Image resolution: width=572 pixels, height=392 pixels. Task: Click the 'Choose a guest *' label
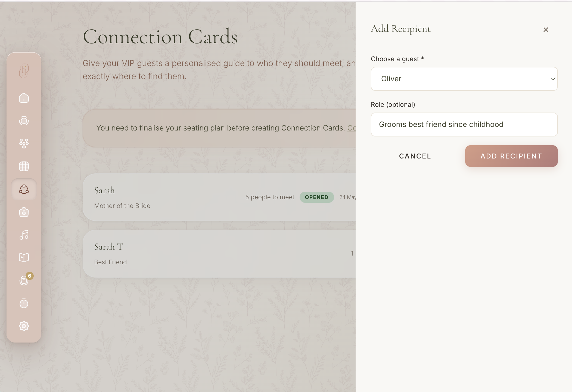[x=397, y=59]
